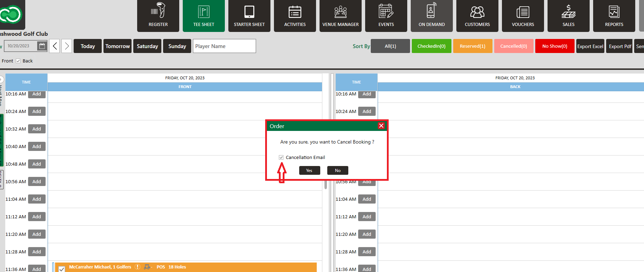Click Export Excel button
This screenshot has width=644, height=272.
point(590,46)
